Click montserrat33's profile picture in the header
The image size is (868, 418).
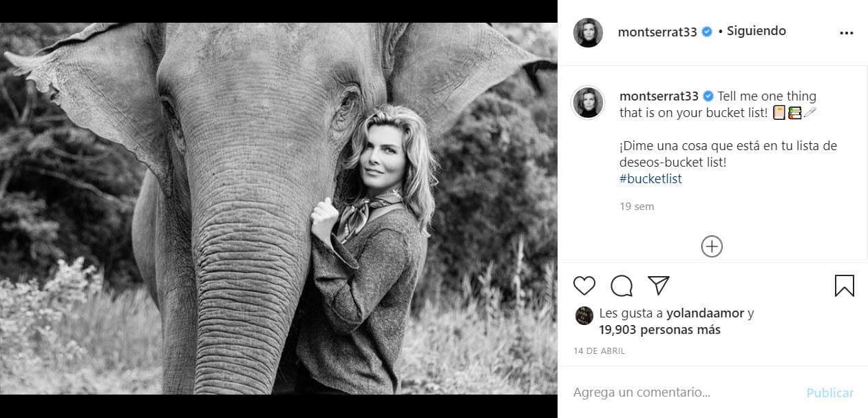pyautogui.click(x=588, y=32)
